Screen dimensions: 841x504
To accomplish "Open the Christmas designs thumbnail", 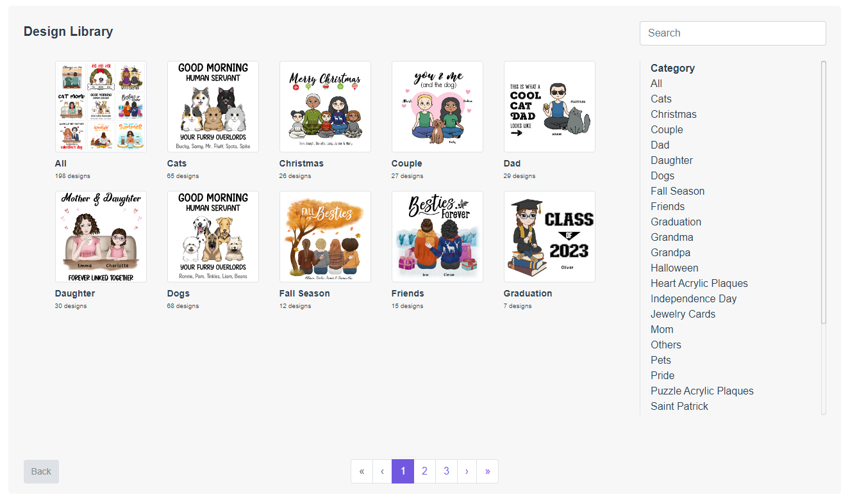I will pos(325,106).
